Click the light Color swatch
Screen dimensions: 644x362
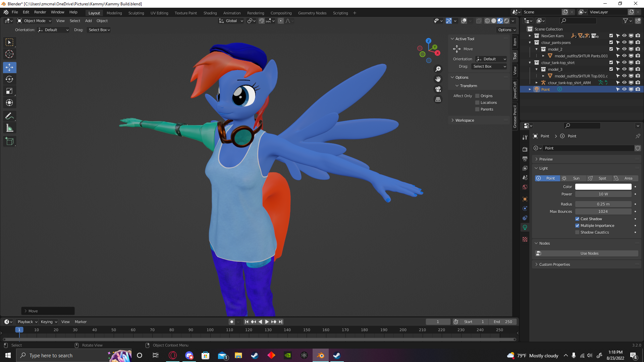(603, 187)
